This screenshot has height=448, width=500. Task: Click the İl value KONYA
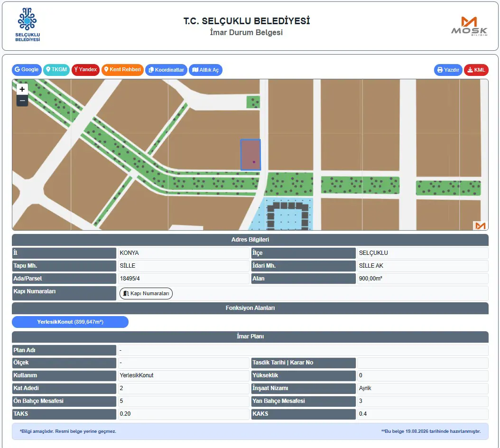[x=184, y=253]
